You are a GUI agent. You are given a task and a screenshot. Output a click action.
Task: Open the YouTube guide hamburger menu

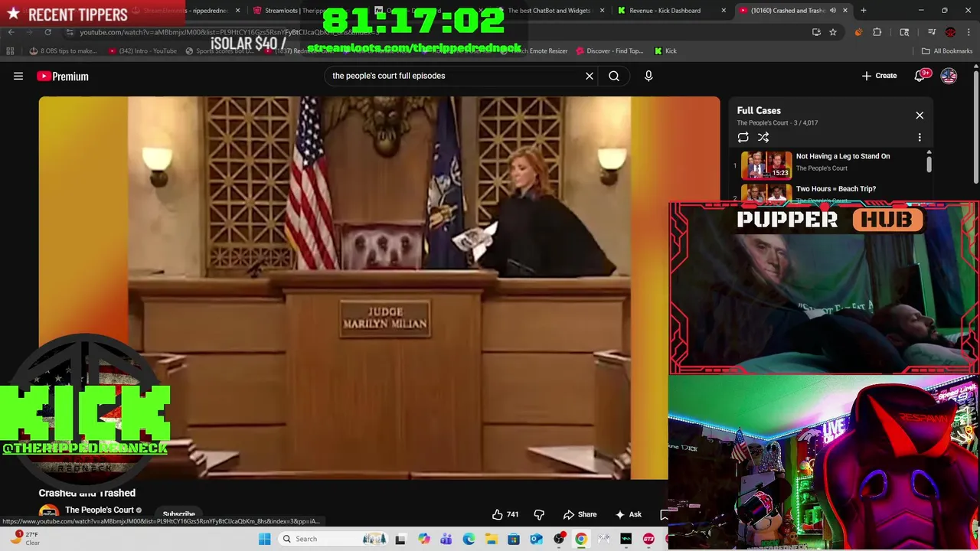(18, 76)
